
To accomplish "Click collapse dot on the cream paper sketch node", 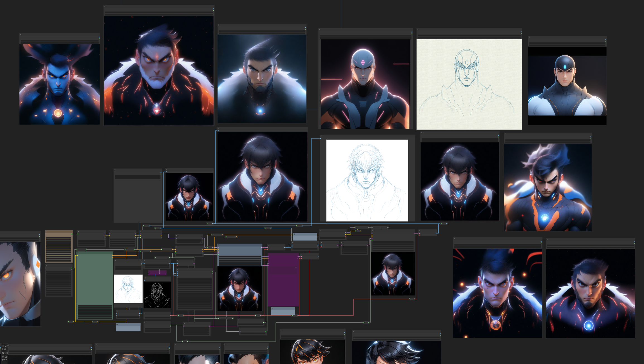I will pyautogui.click(x=418, y=30).
